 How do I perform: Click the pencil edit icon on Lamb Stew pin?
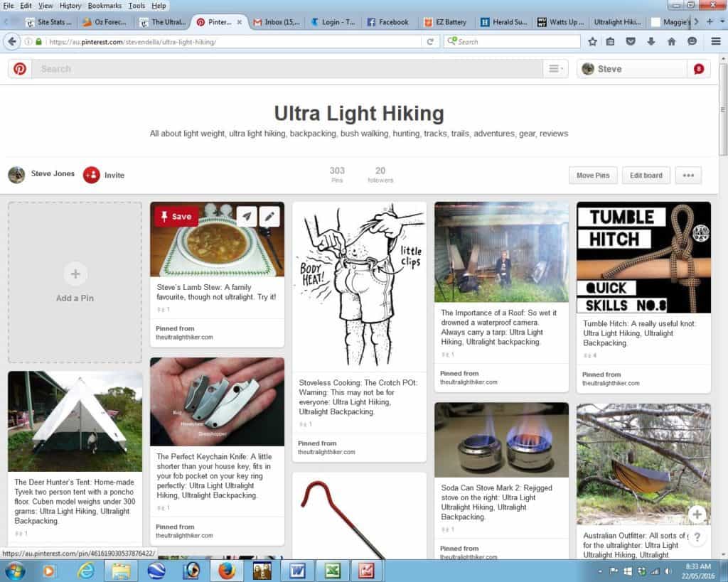pyautogui.click(x=269, y=216)
